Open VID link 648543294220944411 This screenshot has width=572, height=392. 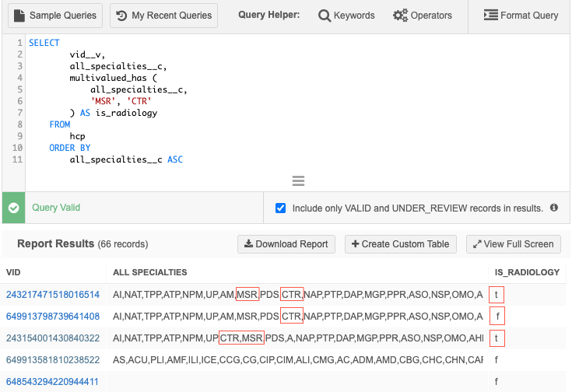53,382
